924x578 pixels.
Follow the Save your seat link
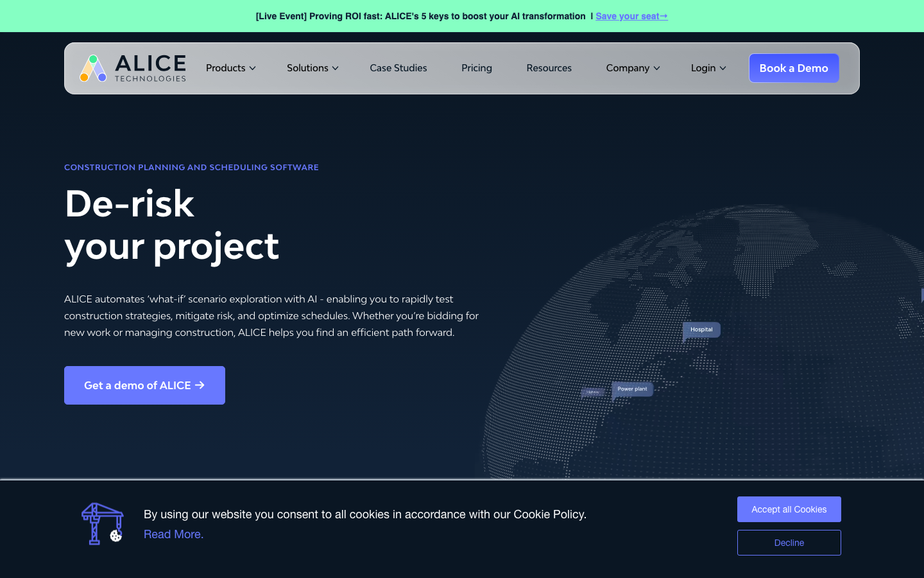coord(631,16)
